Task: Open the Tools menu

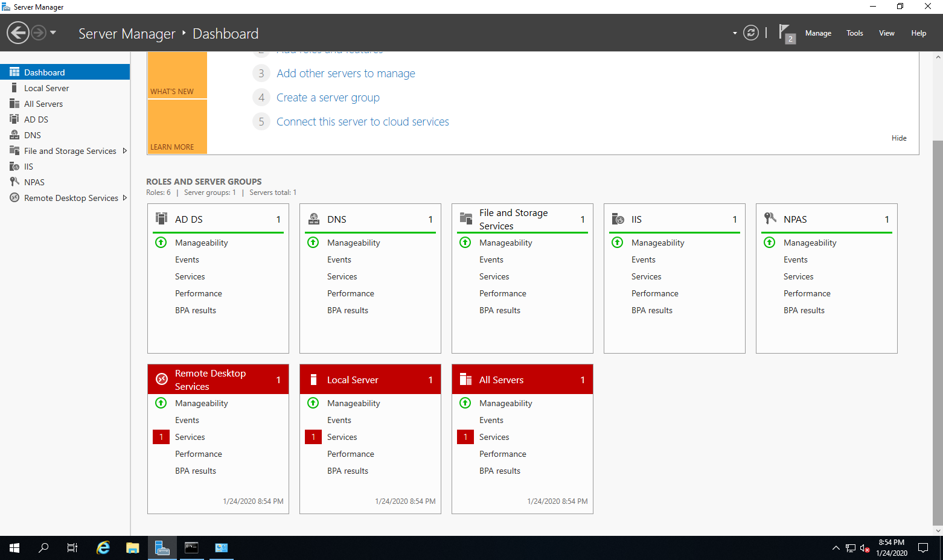Action: coord(854,33)
